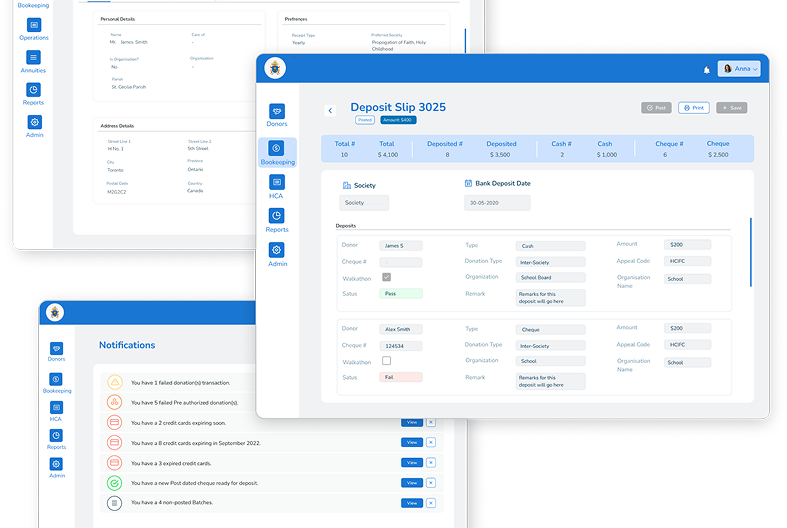Image resolution: width=787 pixels, height=528 pixels.
Task: Expand the Anna user dropdown
Action: pyautogui.click(x=739, y=69)
